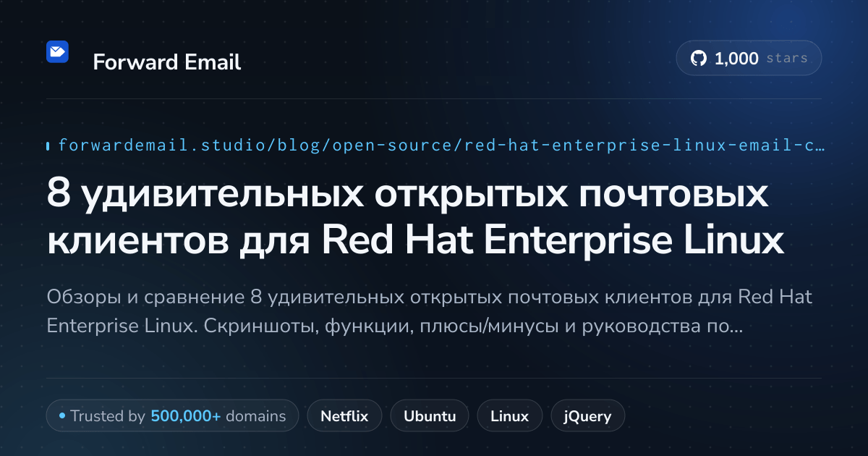
Task: Click the Forward Email envelope logo icon
Action: click(57, 52)
